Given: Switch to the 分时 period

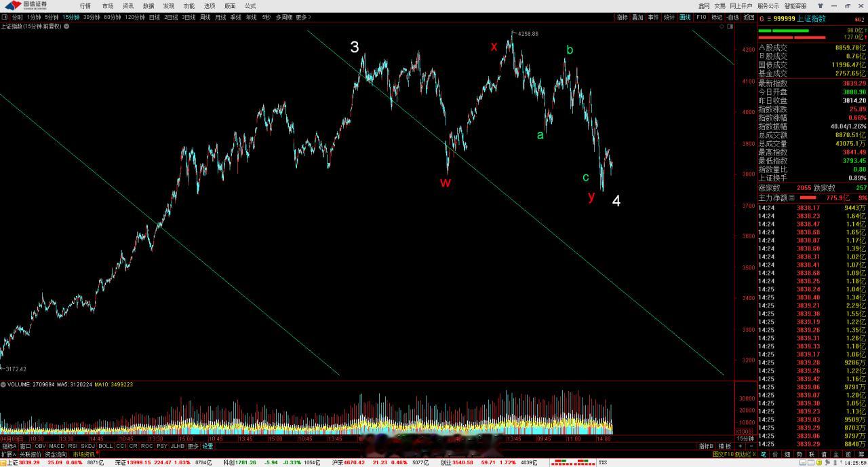Looking at the screenshot, I should tap(18, 17).
